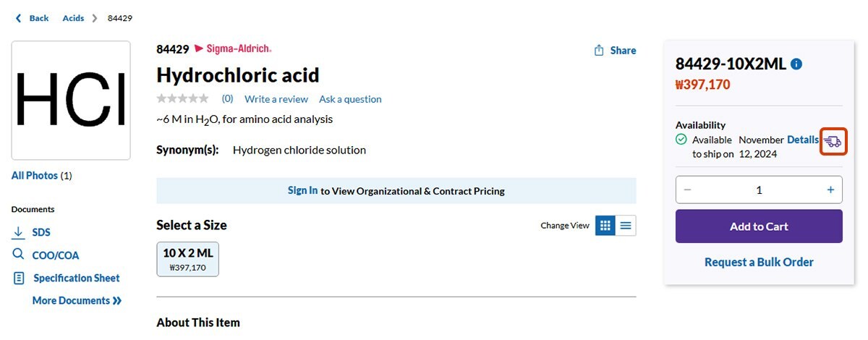This screenshot has width=868, height=340.
Task: Request a Bulk Order
Action: (759, 262)
